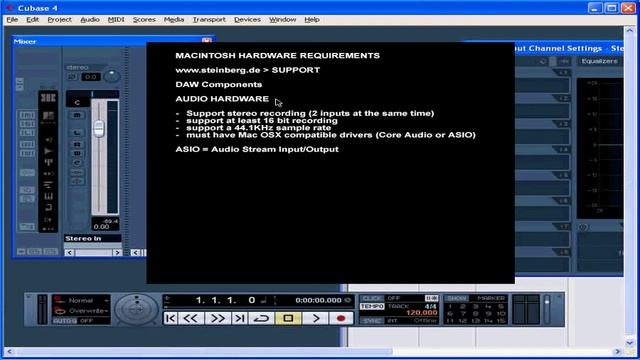Click the Equalizers header in Channel Settings
The width and height of the screenshot is (640, 360).
point(599,61)
